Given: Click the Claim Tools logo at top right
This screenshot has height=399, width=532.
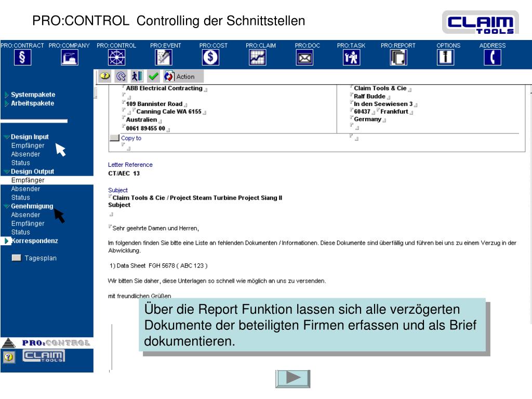Looking at the screenshot, I should point(481,22).
